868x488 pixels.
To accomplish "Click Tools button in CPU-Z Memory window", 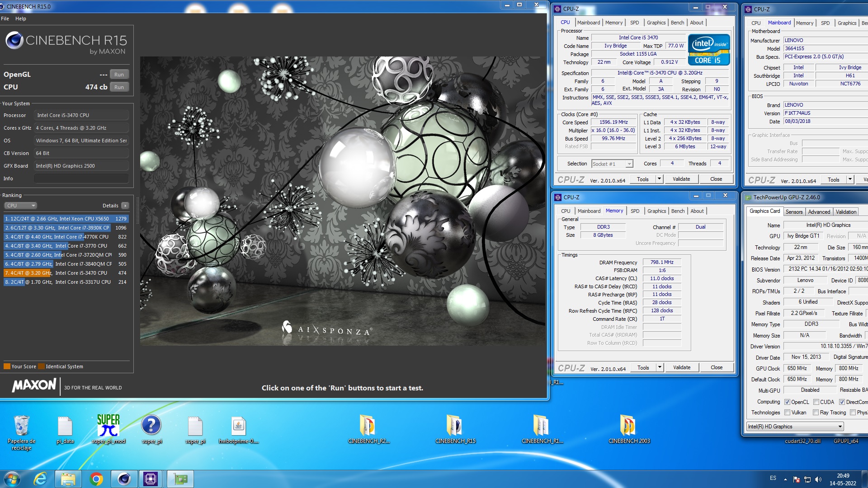I will [643, 367].
